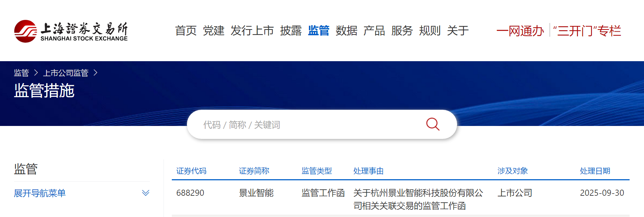
Task: Open the 党建 menu item
Action: (214, 31)
